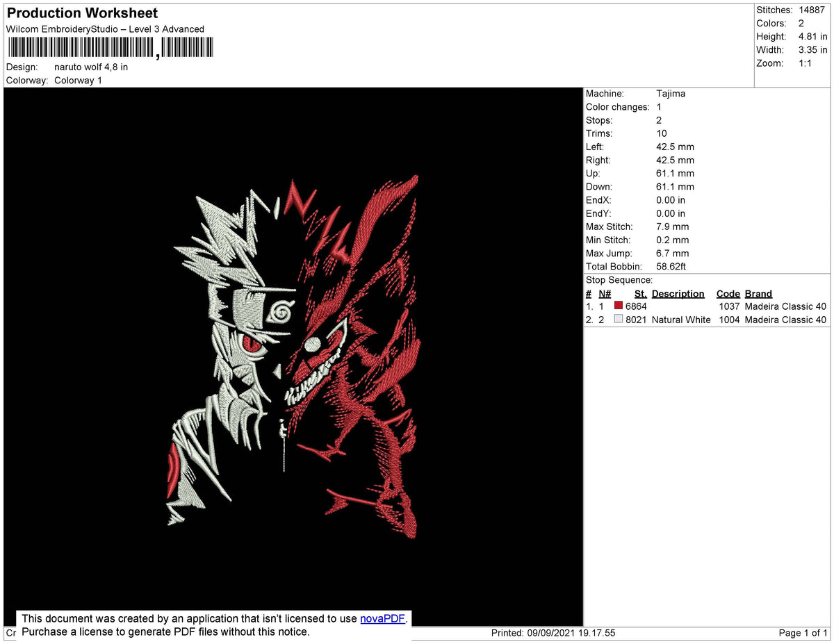Click the design name naruto wolf 4,8 in
Screen dimensions: 834x644
[x=90, y=67]
